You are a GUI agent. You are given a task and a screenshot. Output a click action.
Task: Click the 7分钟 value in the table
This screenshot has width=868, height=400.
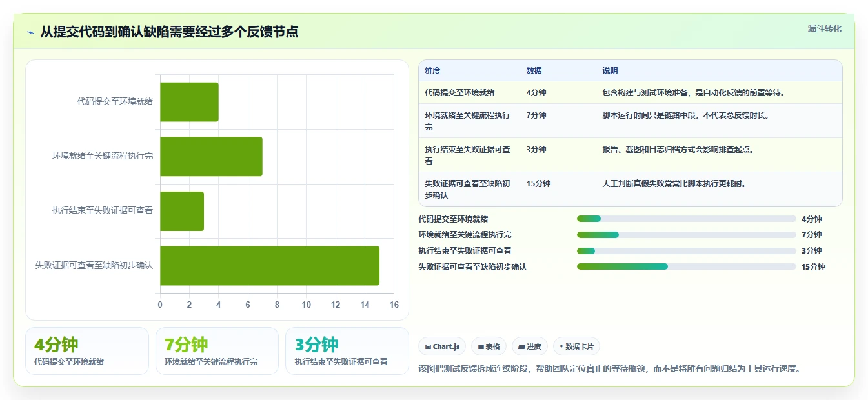(x=536, y=115)
